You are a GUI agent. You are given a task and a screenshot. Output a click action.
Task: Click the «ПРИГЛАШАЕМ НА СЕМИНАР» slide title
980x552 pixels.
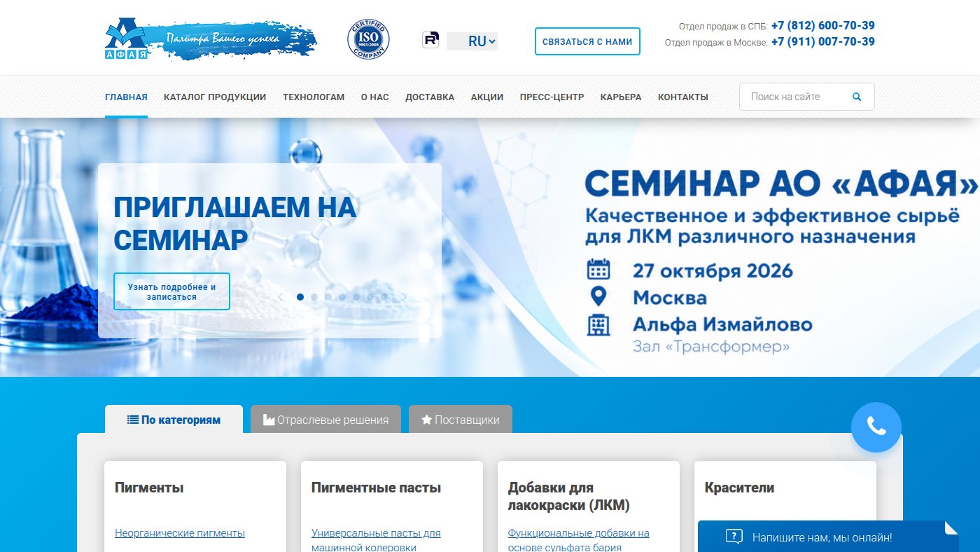235,223
